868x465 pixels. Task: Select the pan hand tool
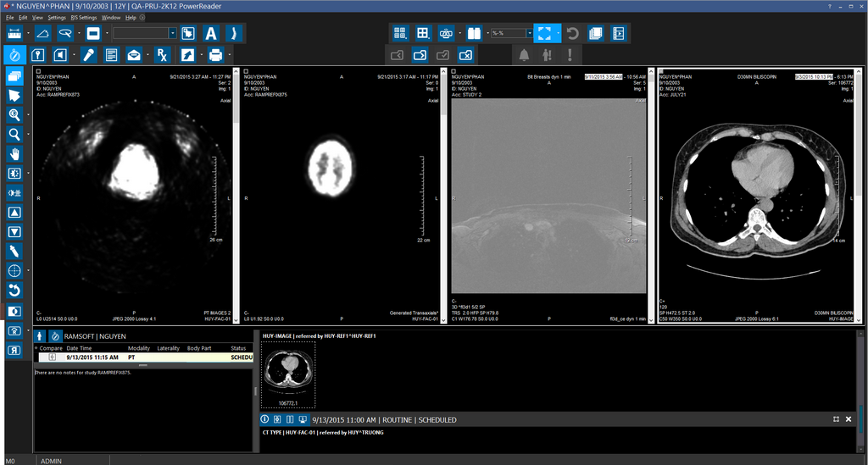click(14, 153)
